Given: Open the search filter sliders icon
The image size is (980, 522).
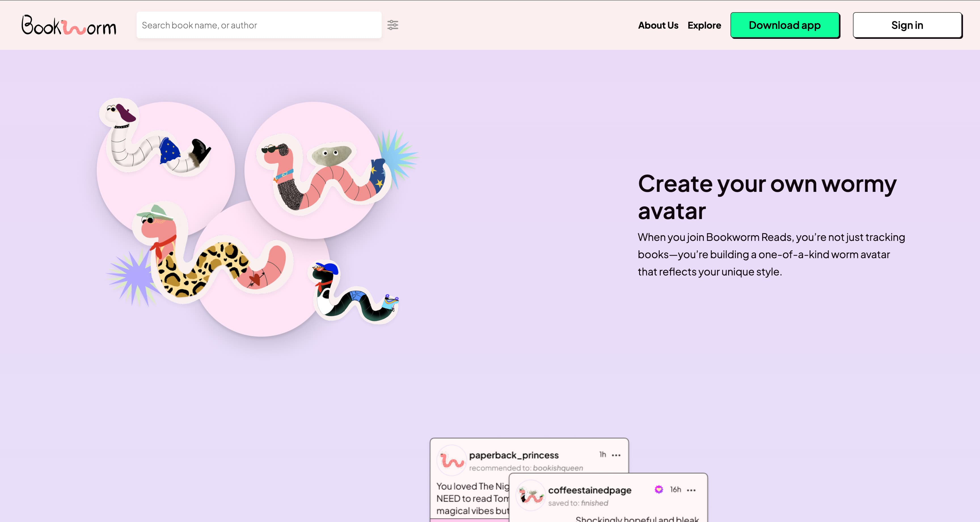Looking at the screenshot, I should point(393,25).
